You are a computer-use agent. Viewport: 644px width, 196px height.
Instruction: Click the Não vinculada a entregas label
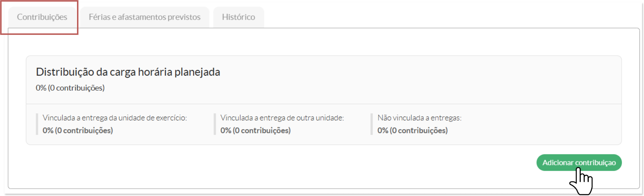point(419,118)
